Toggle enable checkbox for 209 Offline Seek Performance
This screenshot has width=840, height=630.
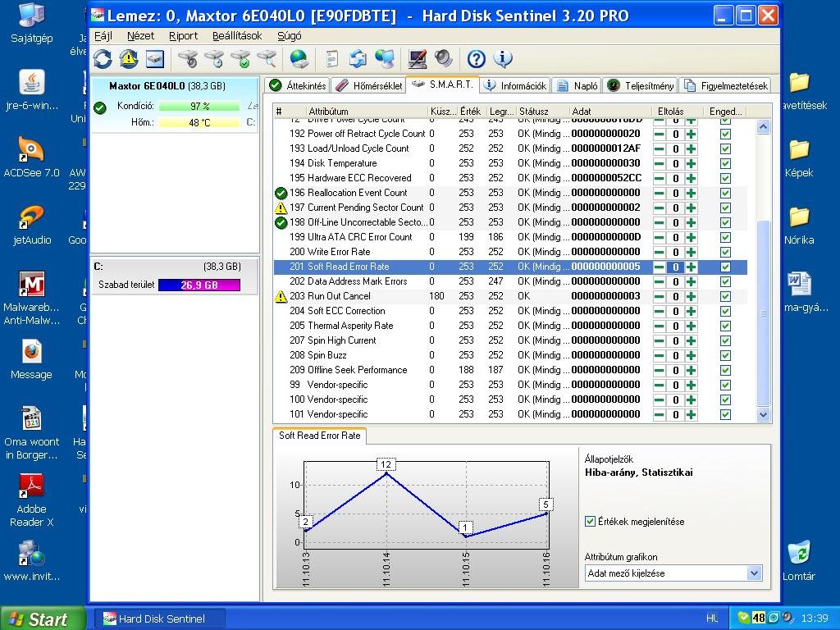pos(725,370)
